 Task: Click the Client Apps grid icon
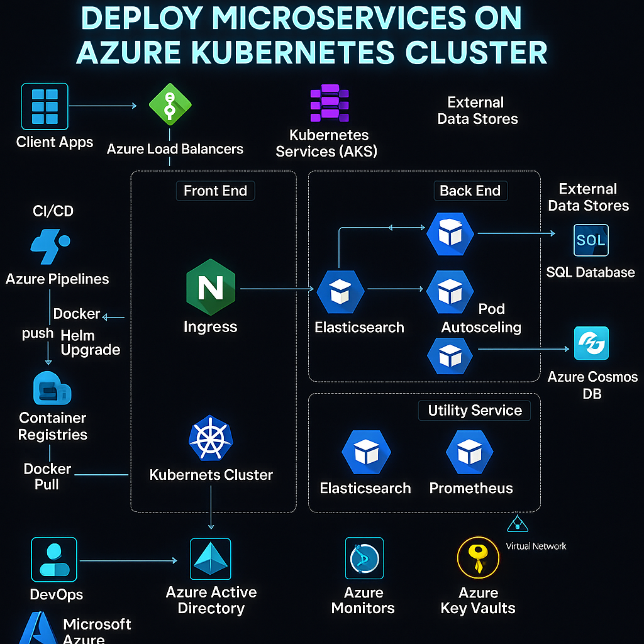[45, 106]
